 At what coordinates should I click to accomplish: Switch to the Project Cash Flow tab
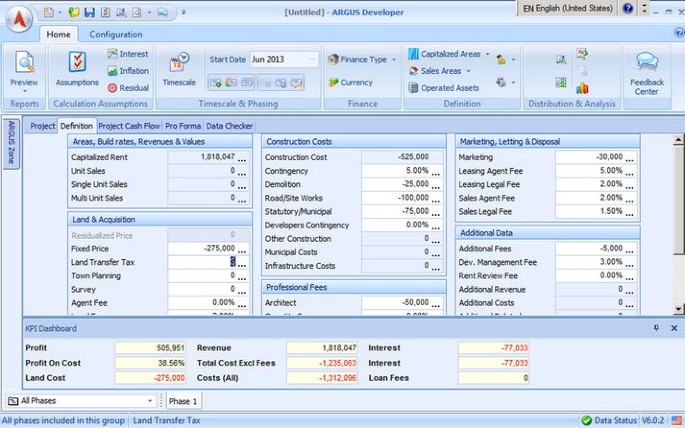pos(129,127)
